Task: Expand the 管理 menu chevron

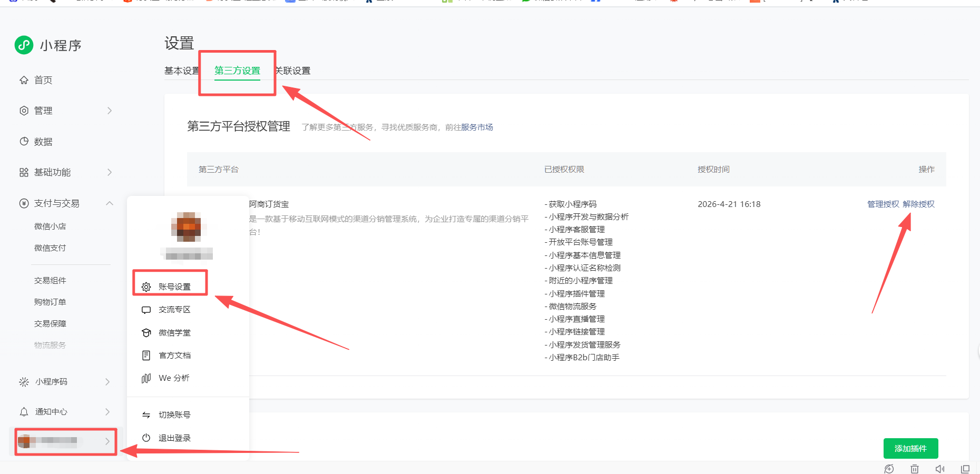Action: (x=110, y=111)
